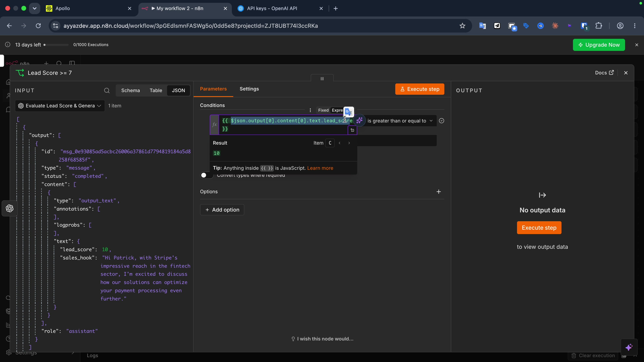Open the browser tab search dropdown chevron
This screenshot has height=362, width=644.
[34, 8]
